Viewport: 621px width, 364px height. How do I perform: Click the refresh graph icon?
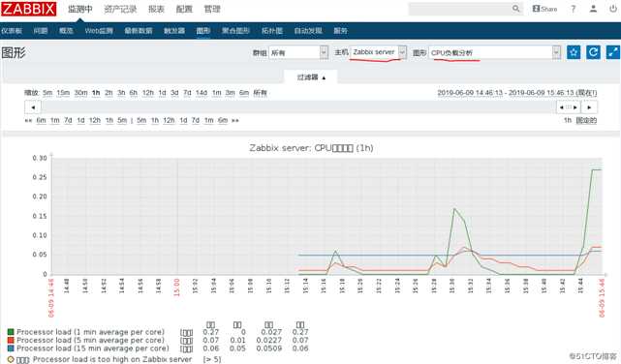(x=593, y=52)
